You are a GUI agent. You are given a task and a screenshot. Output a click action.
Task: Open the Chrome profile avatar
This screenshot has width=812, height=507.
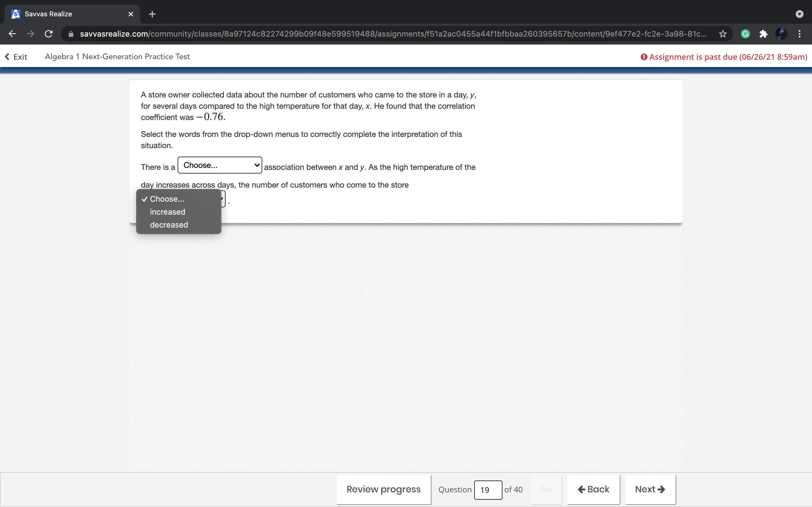(x=781, y=34)
